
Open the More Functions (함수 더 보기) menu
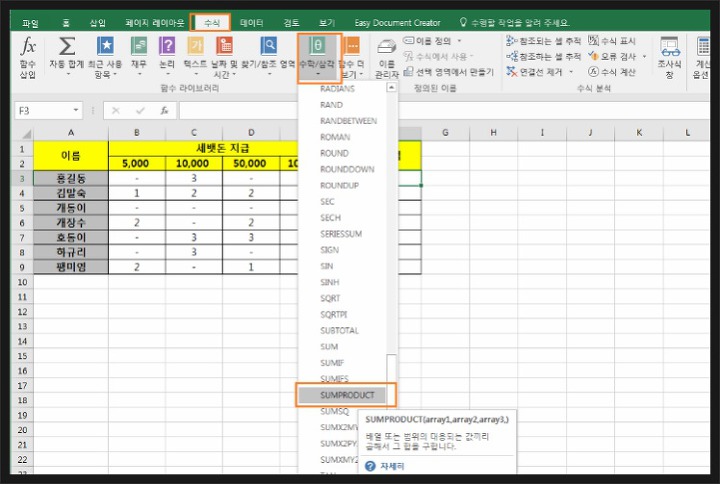pyautogui.click(x=352, y=58)
